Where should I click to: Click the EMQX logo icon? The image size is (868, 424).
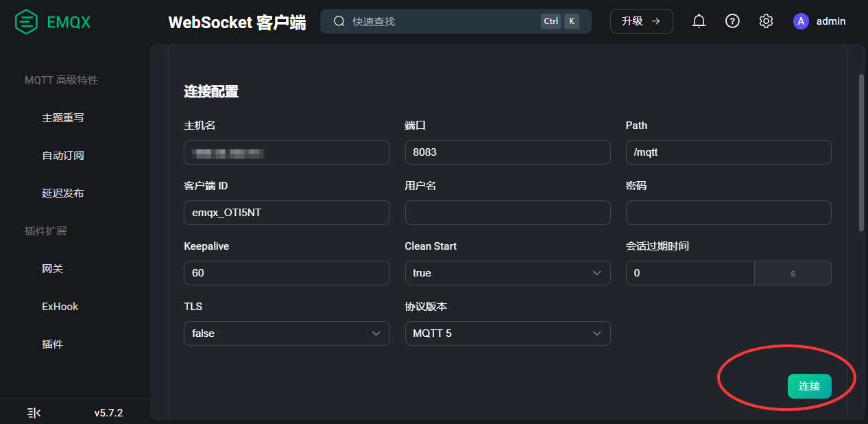[26, 22]
